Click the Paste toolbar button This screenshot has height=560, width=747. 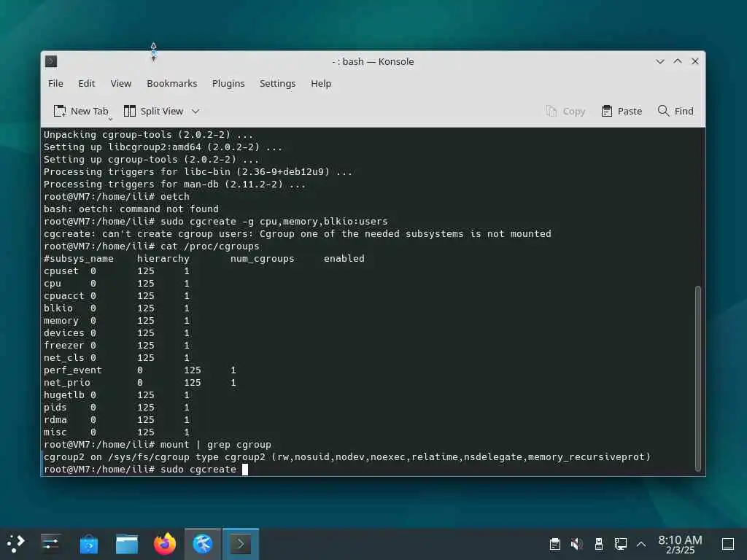click(x=622, y=111)
